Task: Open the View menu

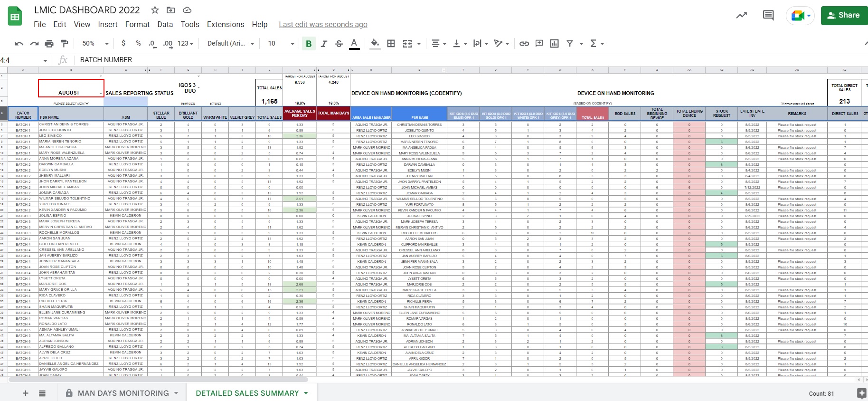Action: [x=82, y=24]
